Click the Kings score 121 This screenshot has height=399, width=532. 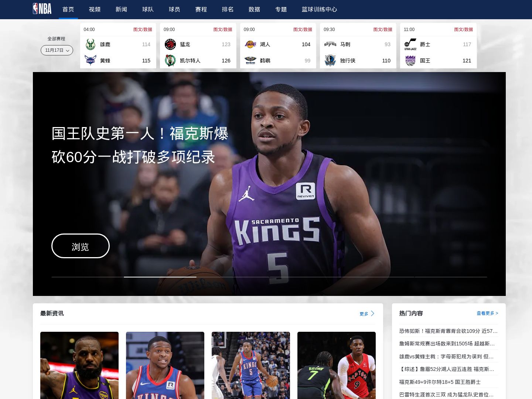467,61
